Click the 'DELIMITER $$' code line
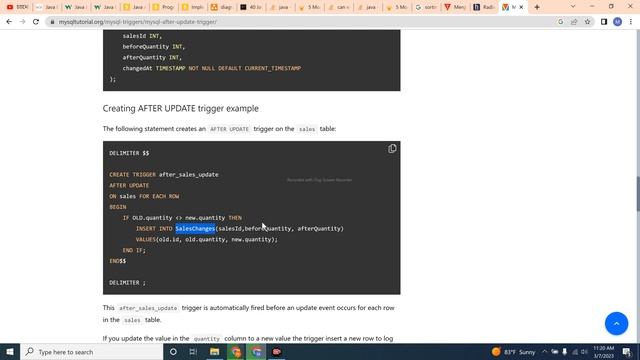 [129, 153]
